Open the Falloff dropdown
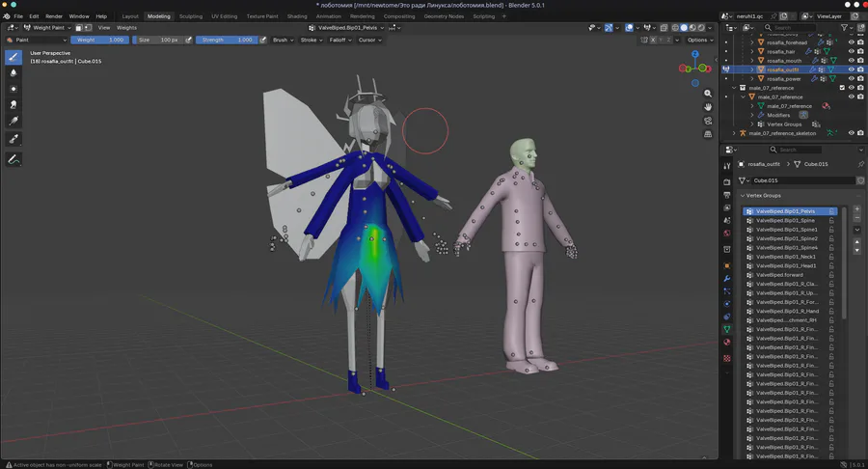 (x=340, y=40)
